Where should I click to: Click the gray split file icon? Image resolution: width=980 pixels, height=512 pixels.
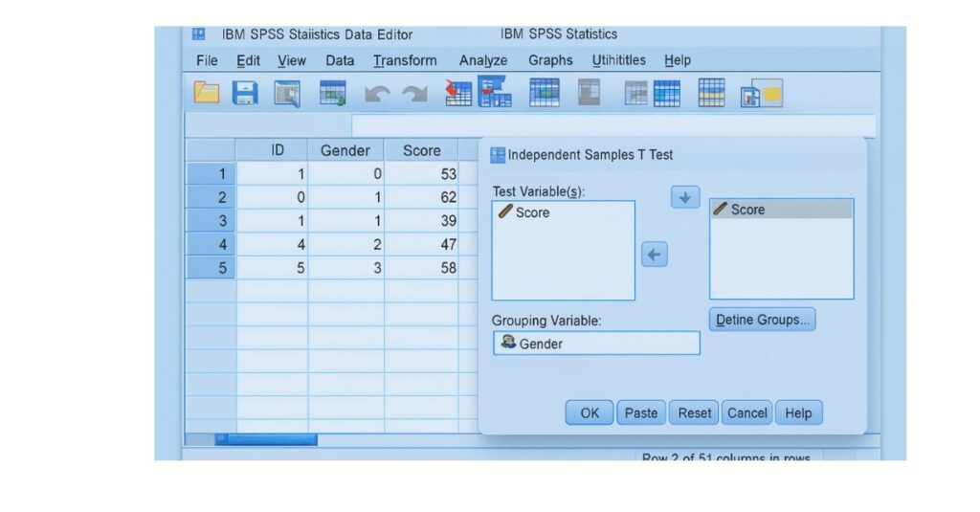pos(589,93)
